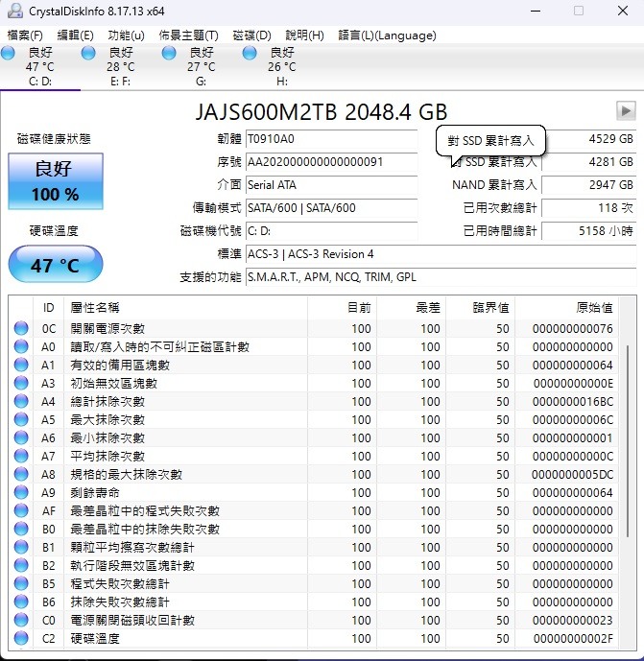Click blue status icon for B5 程式失敗次數總計

(21, 583)
